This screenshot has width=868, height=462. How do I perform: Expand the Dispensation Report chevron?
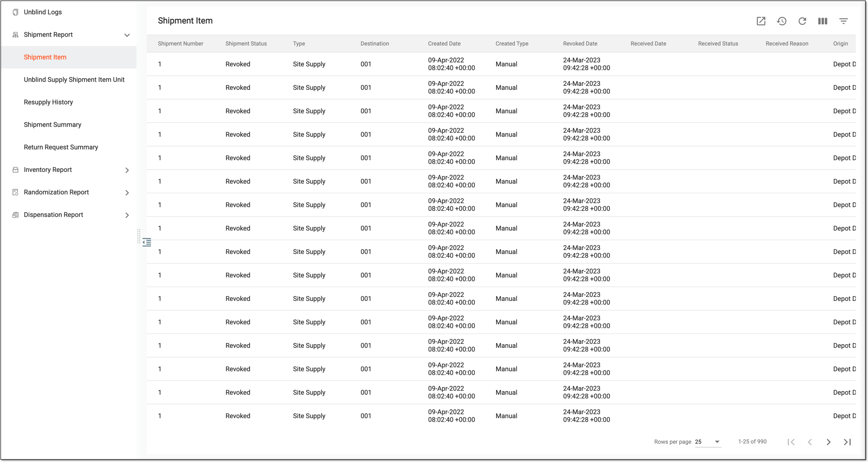(127, 215)
